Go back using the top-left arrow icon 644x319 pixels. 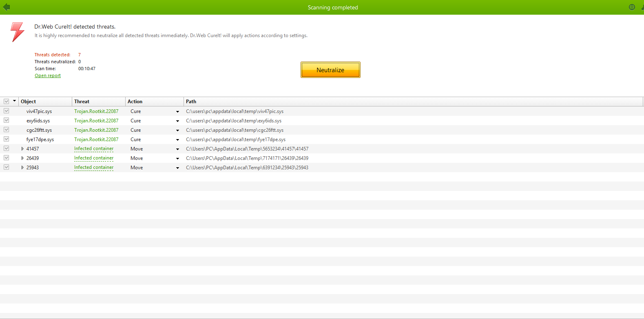pyautogui.click(x=7, y=7)
